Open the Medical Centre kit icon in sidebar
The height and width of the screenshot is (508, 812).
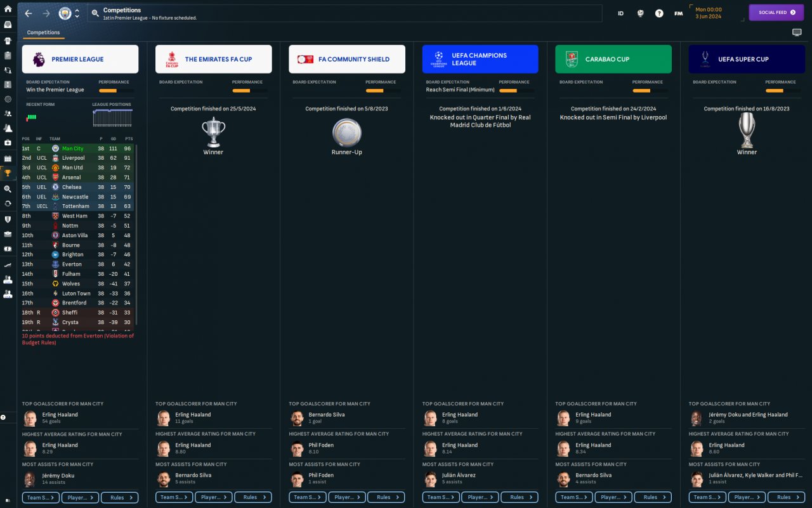(8, 143)
